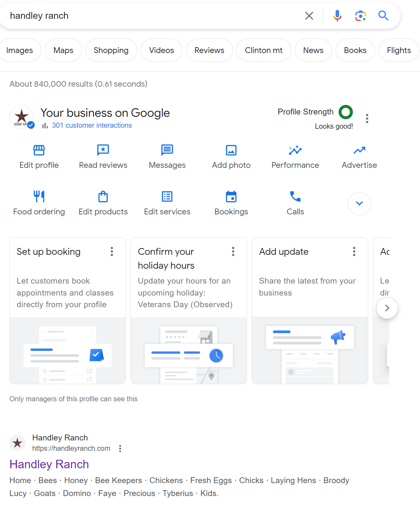Open Bookings calendar icon

tap(231, 196)
